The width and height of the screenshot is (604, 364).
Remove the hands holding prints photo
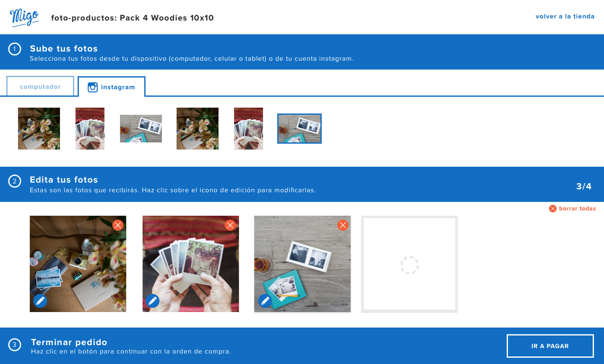pos(230,225)
